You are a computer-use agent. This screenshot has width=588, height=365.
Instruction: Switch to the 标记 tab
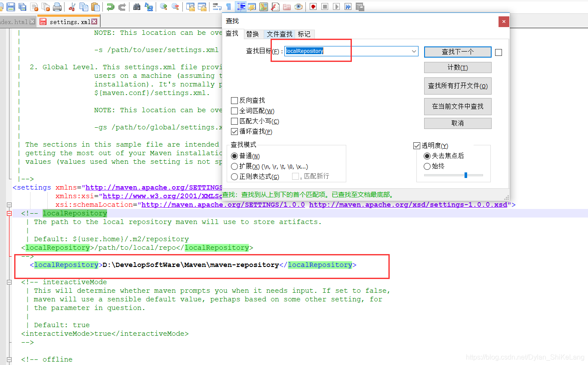pos(304,34)
